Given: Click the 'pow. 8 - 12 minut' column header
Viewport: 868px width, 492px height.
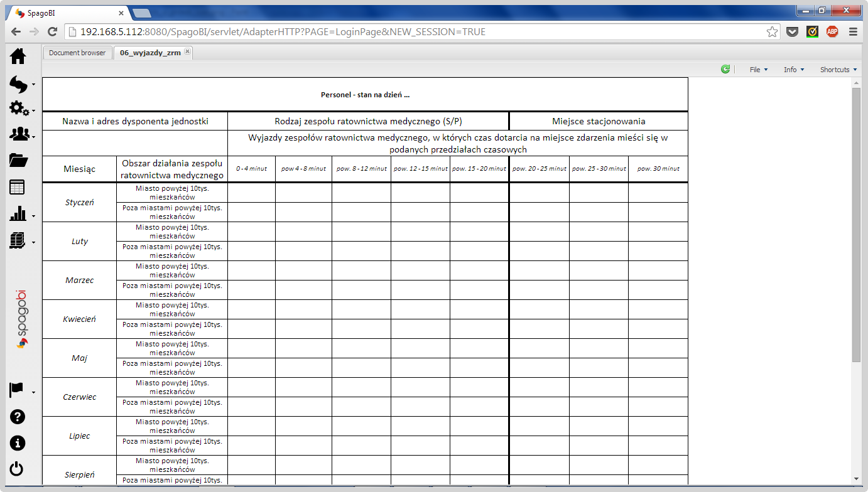Looking at the screenshot, I should (362, 169).
